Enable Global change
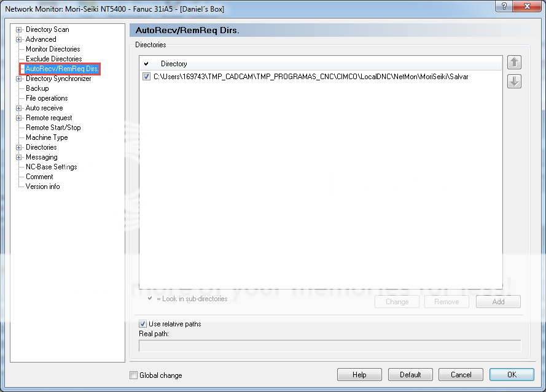The width and height of the screenshot is (546, 392). tap(133, 375)
